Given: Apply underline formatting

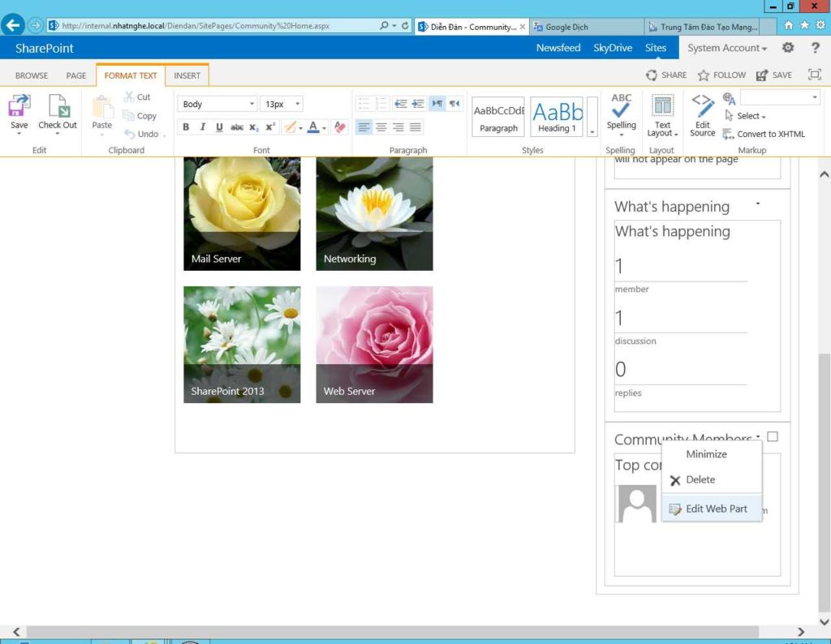Looking at the screenshot, I should pos(219,127).
